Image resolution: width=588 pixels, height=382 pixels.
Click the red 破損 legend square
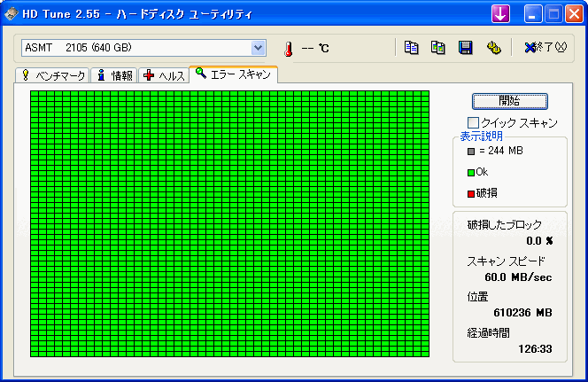(471, 194)
